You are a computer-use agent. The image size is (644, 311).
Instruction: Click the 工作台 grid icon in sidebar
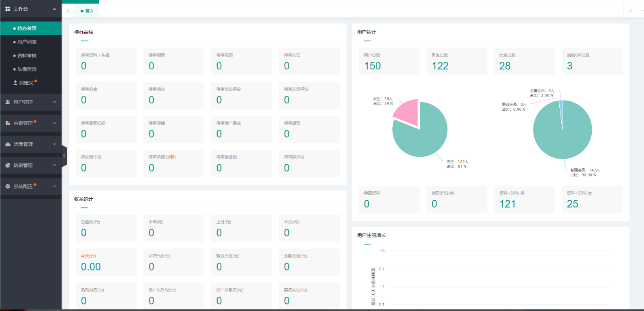[x=8, y=9]
